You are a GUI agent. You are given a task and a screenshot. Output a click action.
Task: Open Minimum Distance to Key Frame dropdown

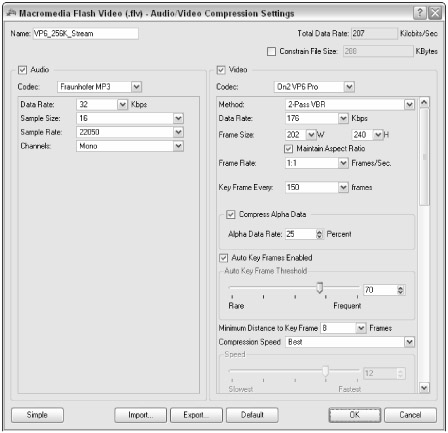pos(361,328)
